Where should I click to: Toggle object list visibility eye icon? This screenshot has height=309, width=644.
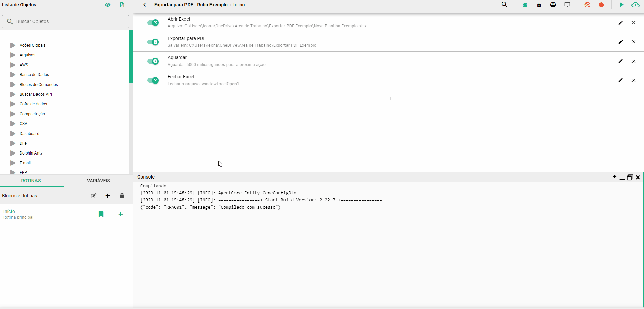coord(108,5)
